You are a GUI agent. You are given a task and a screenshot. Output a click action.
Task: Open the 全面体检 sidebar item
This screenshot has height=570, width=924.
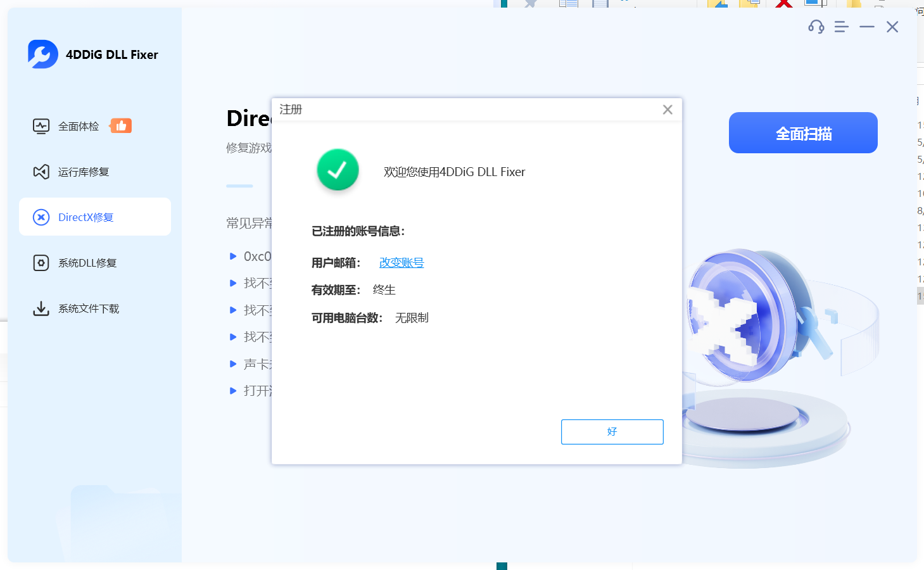pos(95,126)
